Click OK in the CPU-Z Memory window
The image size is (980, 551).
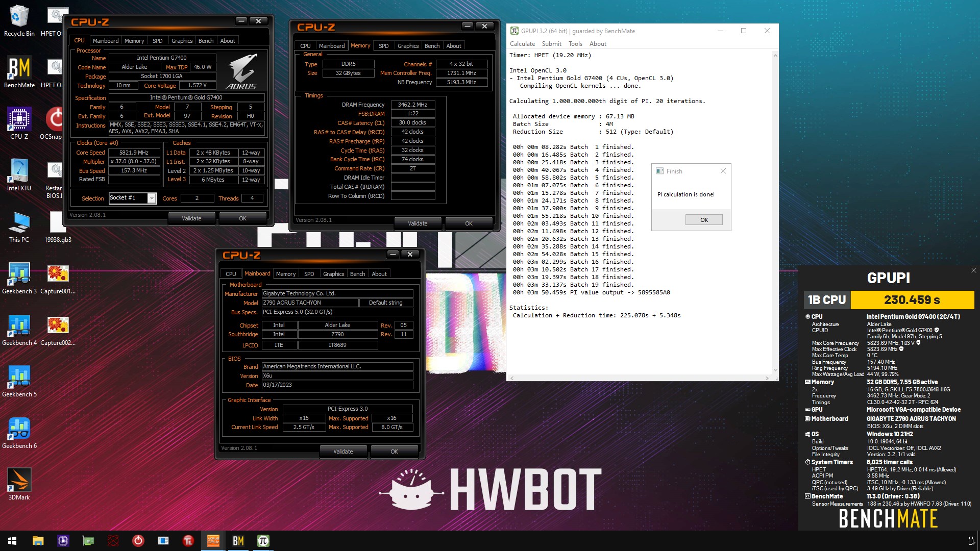[469, 223]
